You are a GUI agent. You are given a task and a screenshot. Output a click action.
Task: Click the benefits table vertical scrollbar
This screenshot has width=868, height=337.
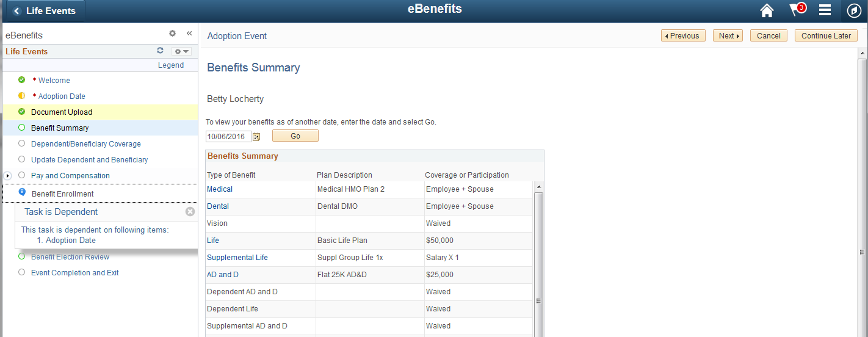point(539,259)
